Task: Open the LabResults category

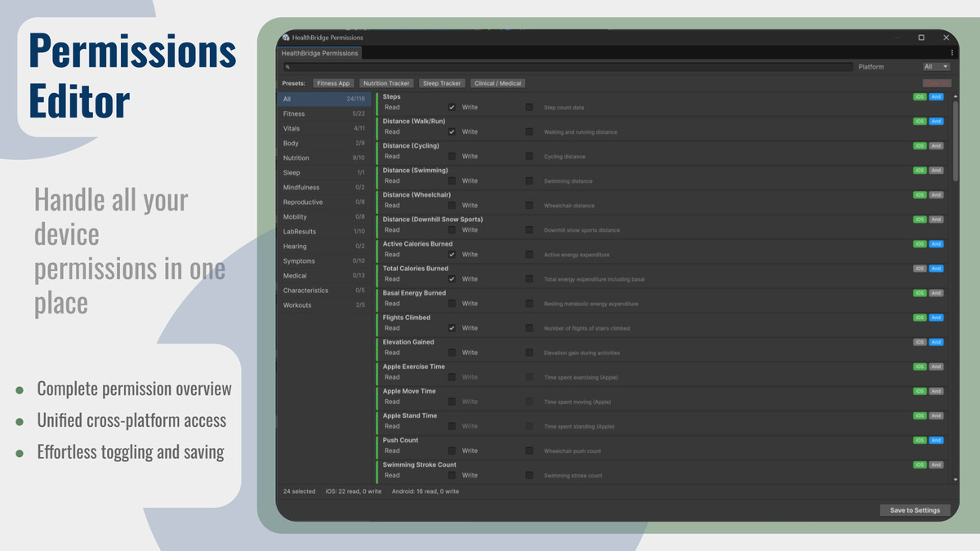Action: [x=324, y=231]
